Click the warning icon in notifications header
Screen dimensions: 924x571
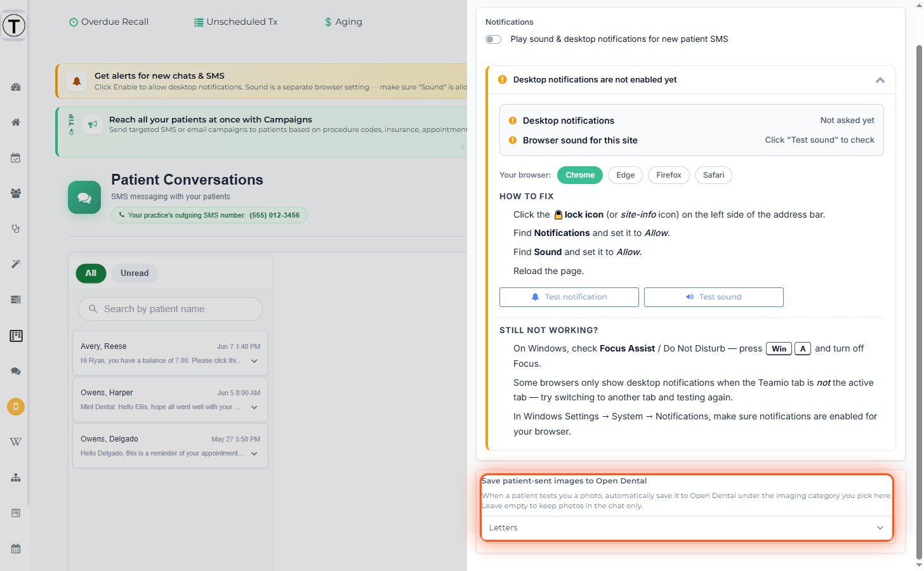(x=503, y=79)
